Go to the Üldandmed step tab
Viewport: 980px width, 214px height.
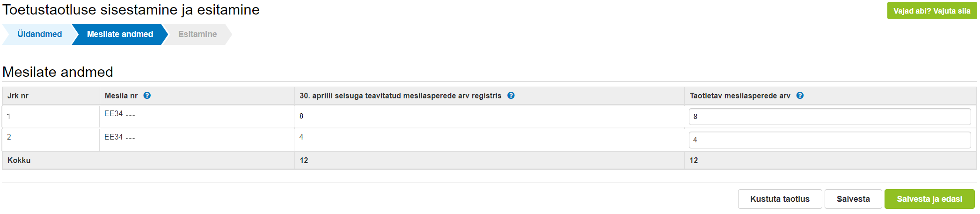39,34
